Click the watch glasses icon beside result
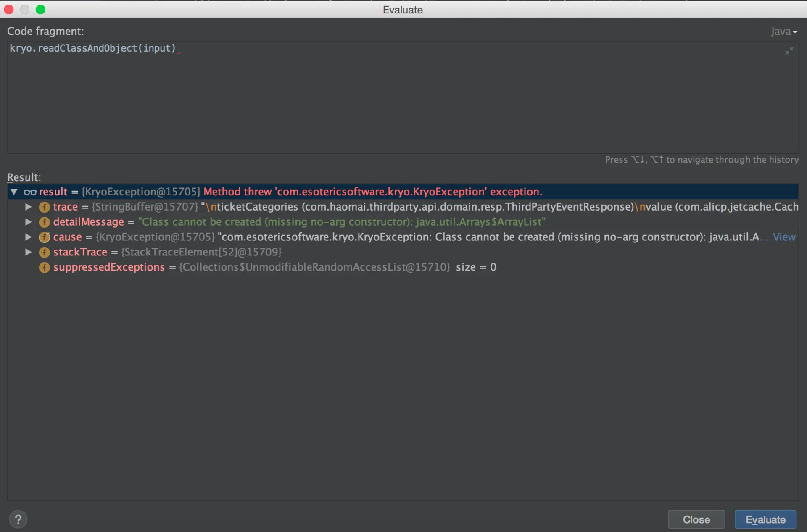The image size is (807, 532). coord(30,192)
